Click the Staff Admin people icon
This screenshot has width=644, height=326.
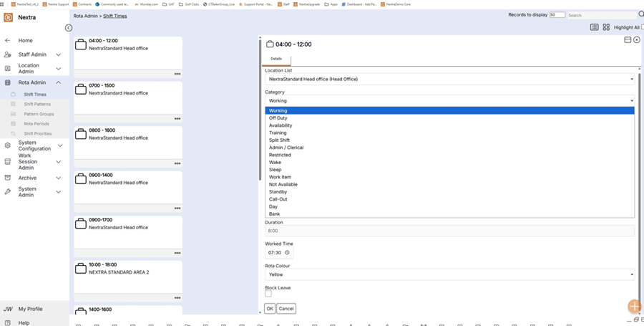click(x=7, y=54)
